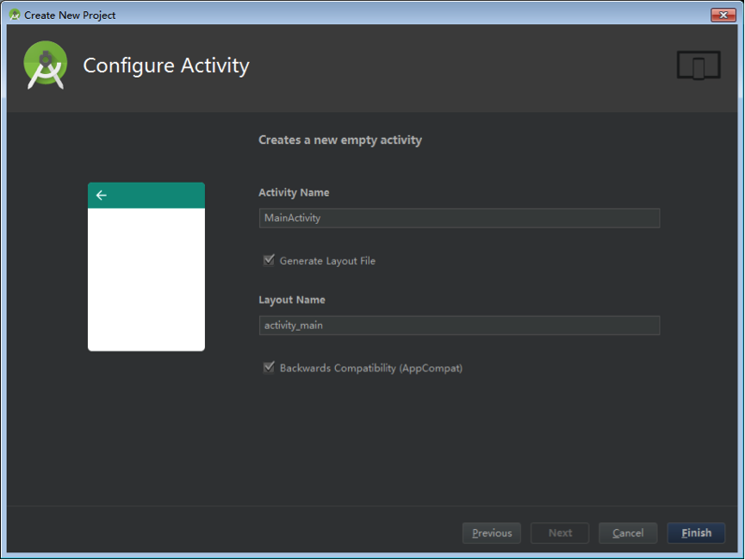The width and height of the screenshot is (745, 560).
Task: Close the Create New Project window
Action: (x=723, y=15)
